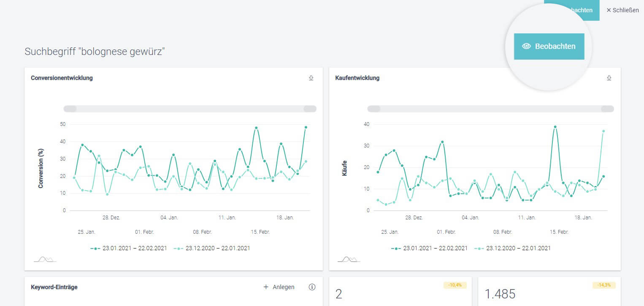Click the plus icon beside Anlegen
This screenshot has height=306, width=644.
(x=266, y=287)
